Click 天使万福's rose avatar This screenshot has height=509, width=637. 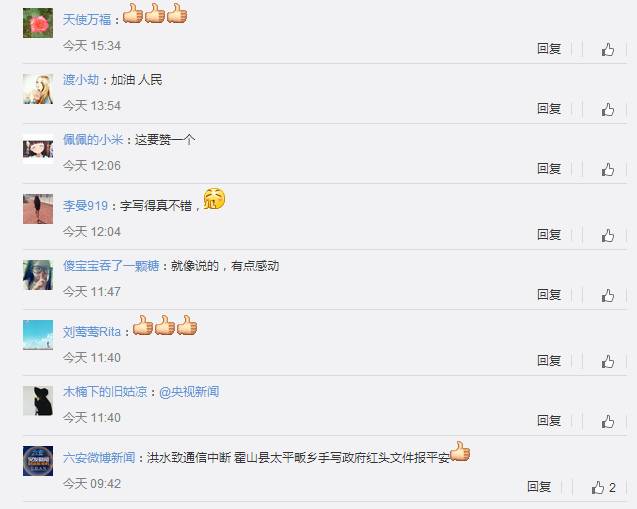pos(38,23)
